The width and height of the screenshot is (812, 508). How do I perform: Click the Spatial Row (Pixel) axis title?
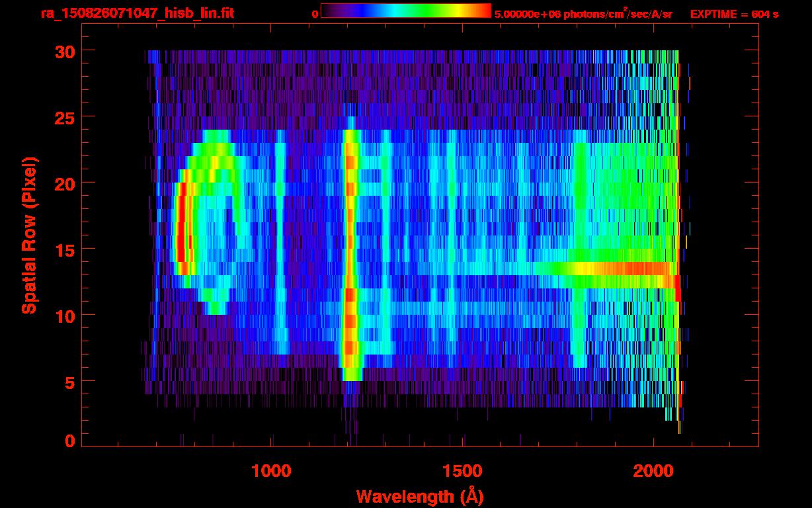coord(29,235)
